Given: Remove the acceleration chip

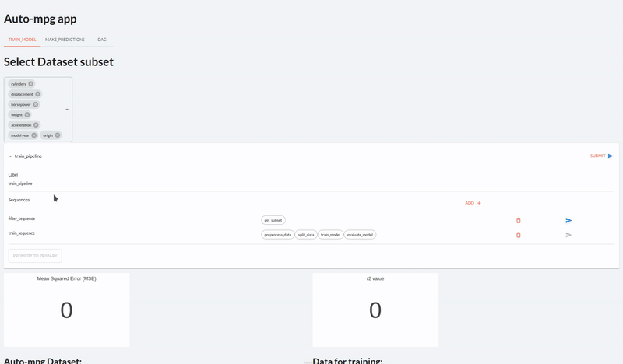Looking at the screenshot, I should tap(36, 125).
